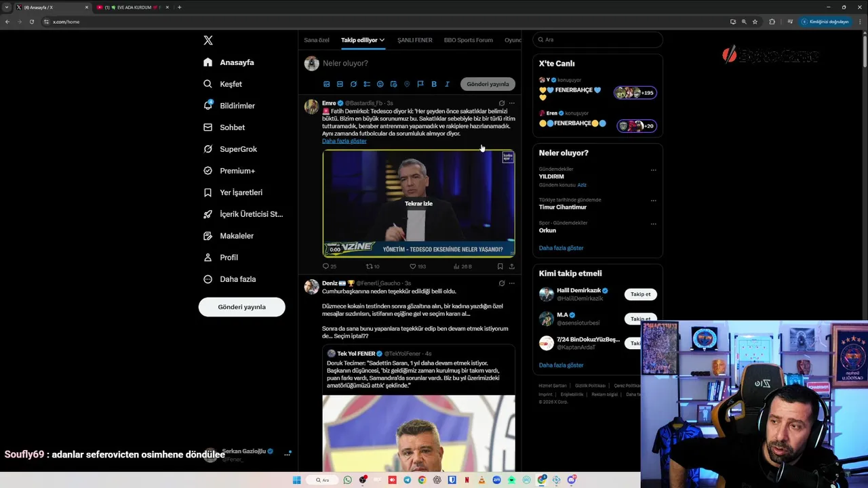Open Profil page
The image size is (868, 488).
point(220,258)
